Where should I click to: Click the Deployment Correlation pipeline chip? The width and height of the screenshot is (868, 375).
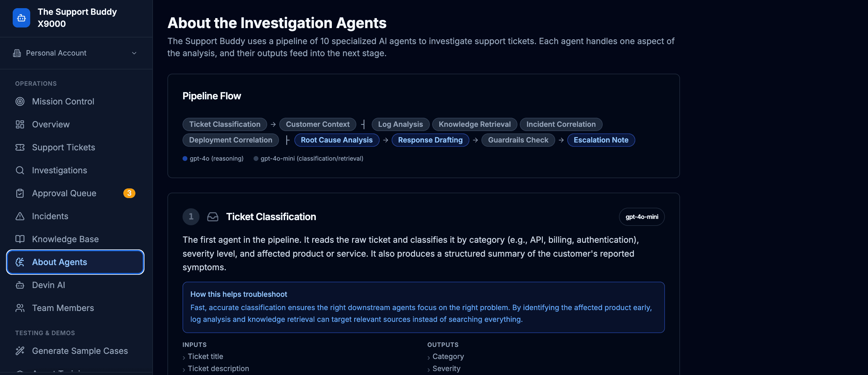[x=231, y=140]
